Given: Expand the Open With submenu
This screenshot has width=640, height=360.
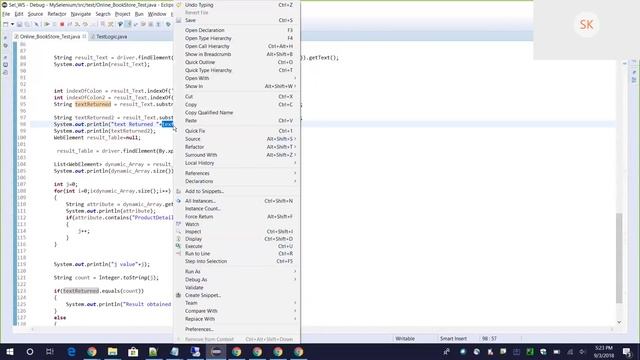Looking at the screenshot, I should 237,78.
